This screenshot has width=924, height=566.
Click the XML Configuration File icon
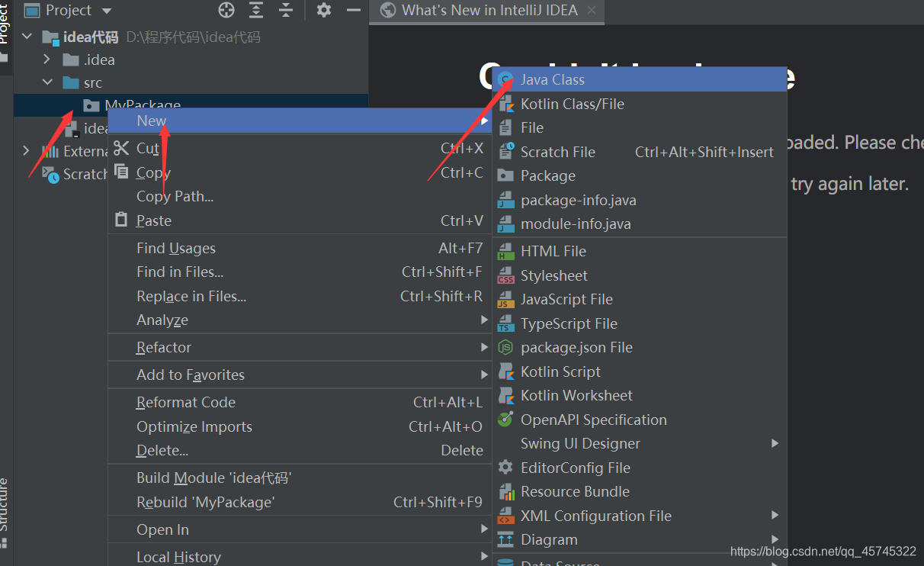pyautogui.click(x=505, y=516)
